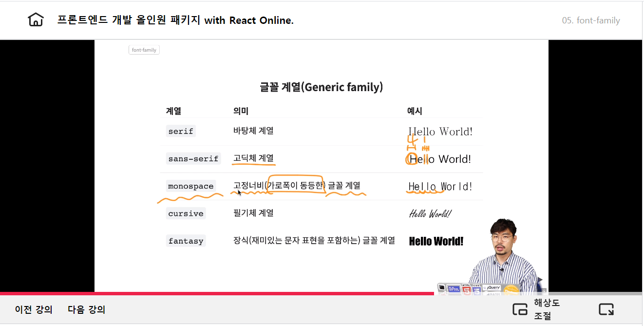Click the course title in the header
Screen dimensions: 644x326
175,20
